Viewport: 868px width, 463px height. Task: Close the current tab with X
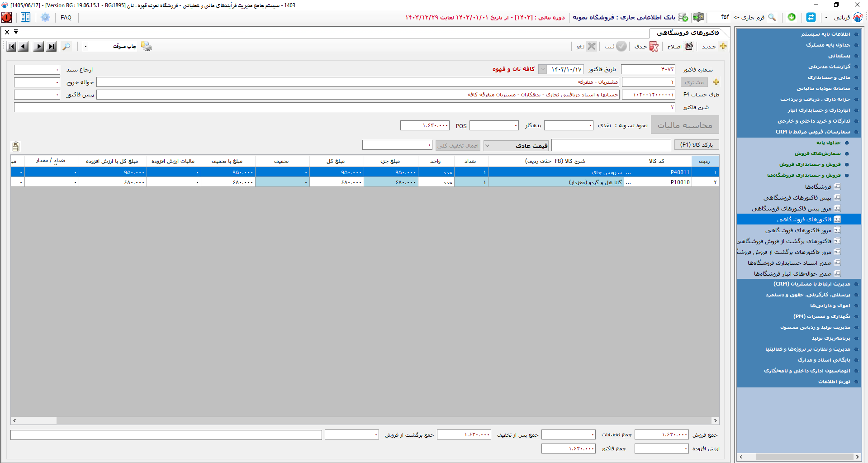(7, 32)
